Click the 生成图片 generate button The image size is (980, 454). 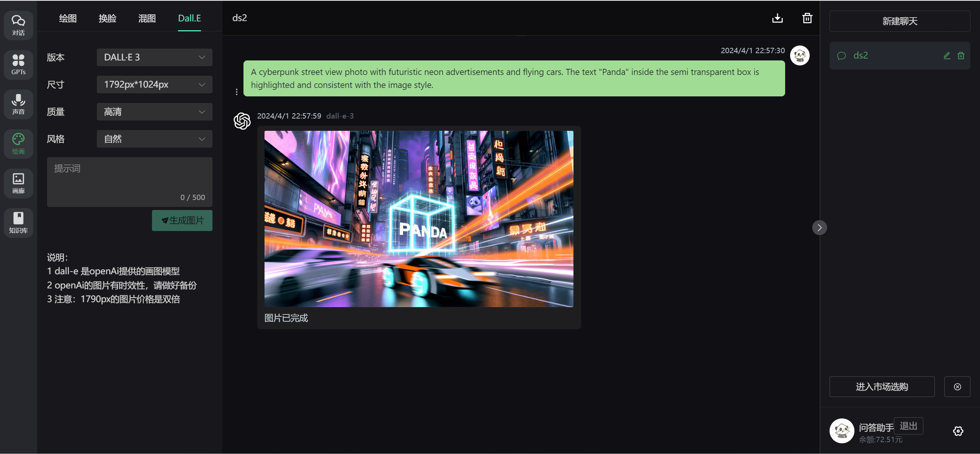182,221
